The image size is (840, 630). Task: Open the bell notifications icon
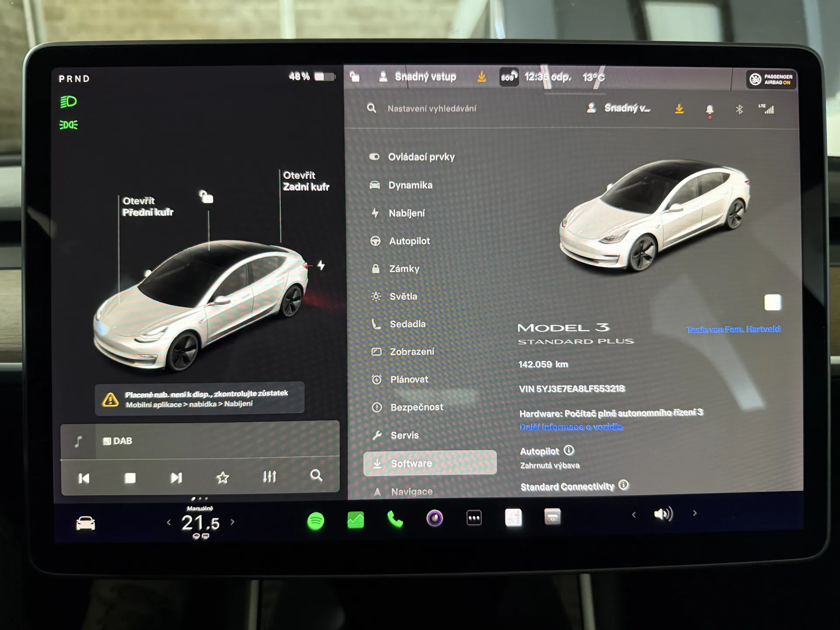pos(710,109)
